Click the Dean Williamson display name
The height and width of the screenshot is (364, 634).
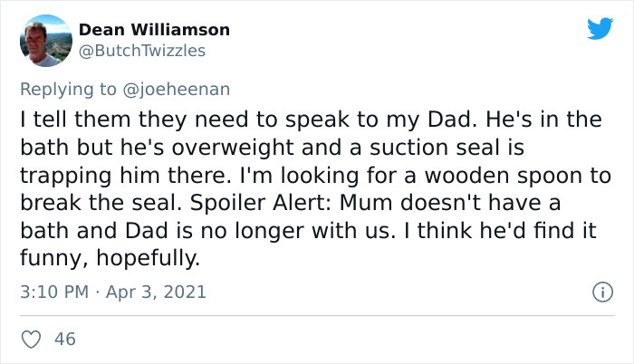pos(154,30)
